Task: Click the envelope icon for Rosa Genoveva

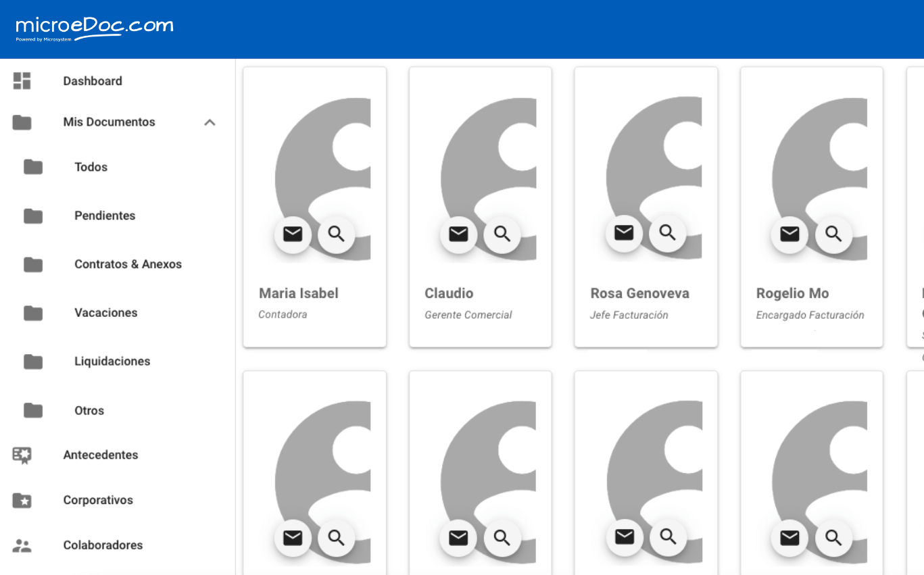Action: (623, 233)
